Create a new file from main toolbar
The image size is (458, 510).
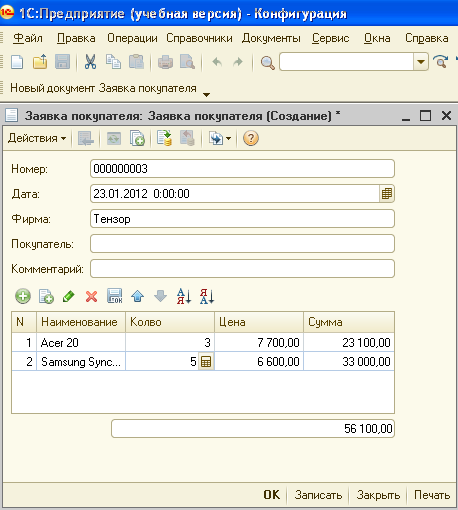(17, 62)
